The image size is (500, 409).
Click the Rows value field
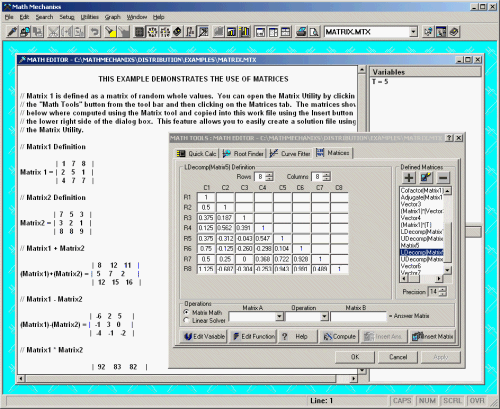point(260,177)
